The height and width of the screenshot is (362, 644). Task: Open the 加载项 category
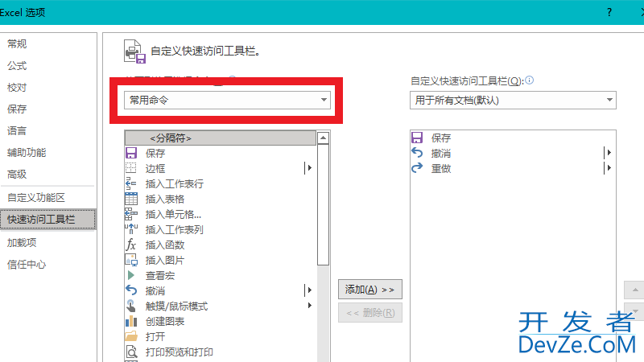pyautogui.click(x=22, y=243)
